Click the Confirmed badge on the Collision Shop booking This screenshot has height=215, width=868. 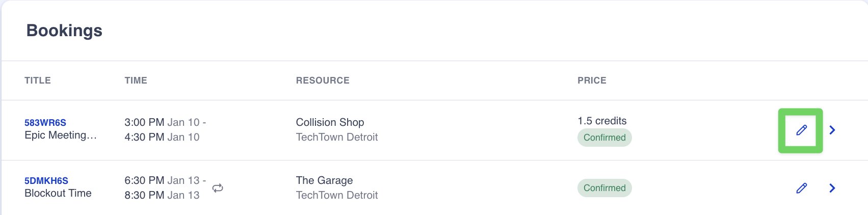[x=604, y=138]
